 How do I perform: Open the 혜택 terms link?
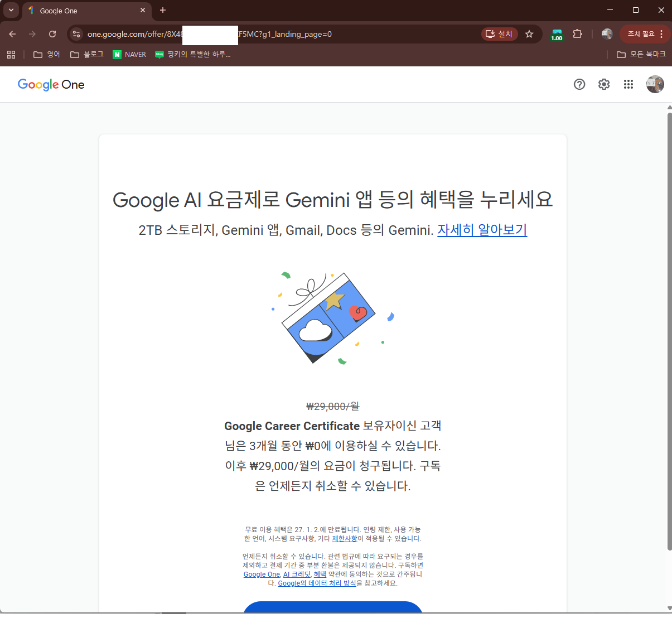point(320,574)
